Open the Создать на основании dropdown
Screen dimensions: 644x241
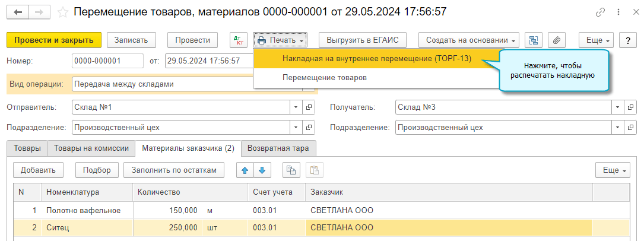pos(469,40)
